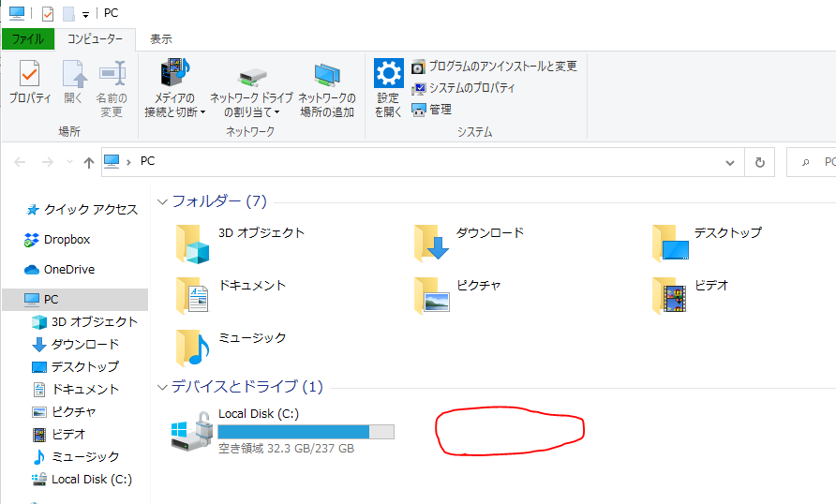Click the PC search box

point(812,162)
